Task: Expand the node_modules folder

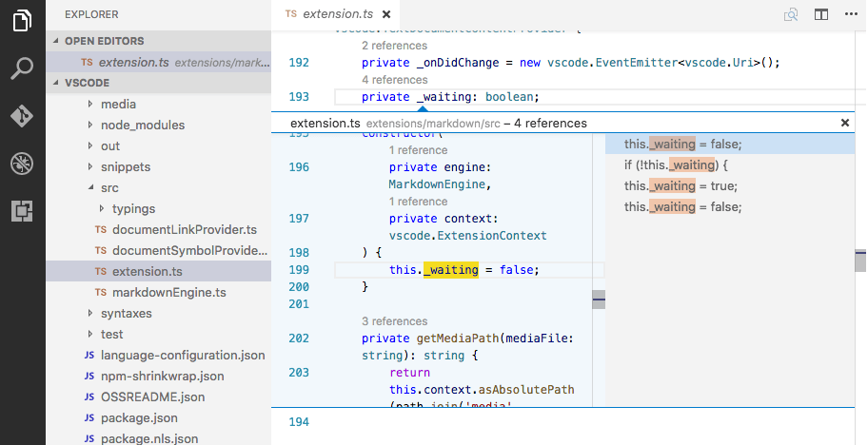Action: (x=90, y=125)
